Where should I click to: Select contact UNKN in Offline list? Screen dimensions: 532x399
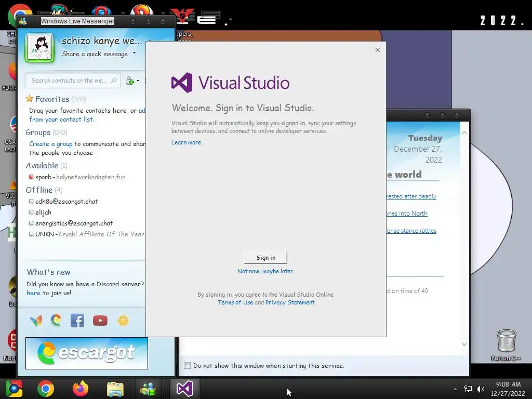point(87,234)
